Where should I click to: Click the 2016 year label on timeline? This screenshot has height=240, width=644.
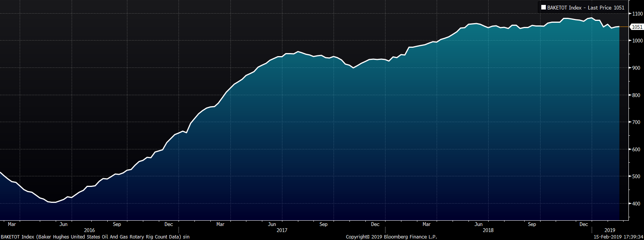pos(89,230)
